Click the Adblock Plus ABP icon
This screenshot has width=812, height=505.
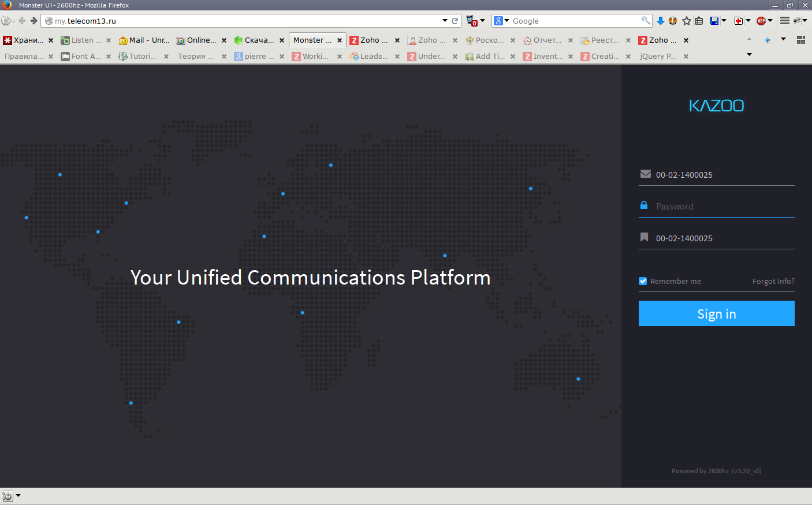pos(761,21)
